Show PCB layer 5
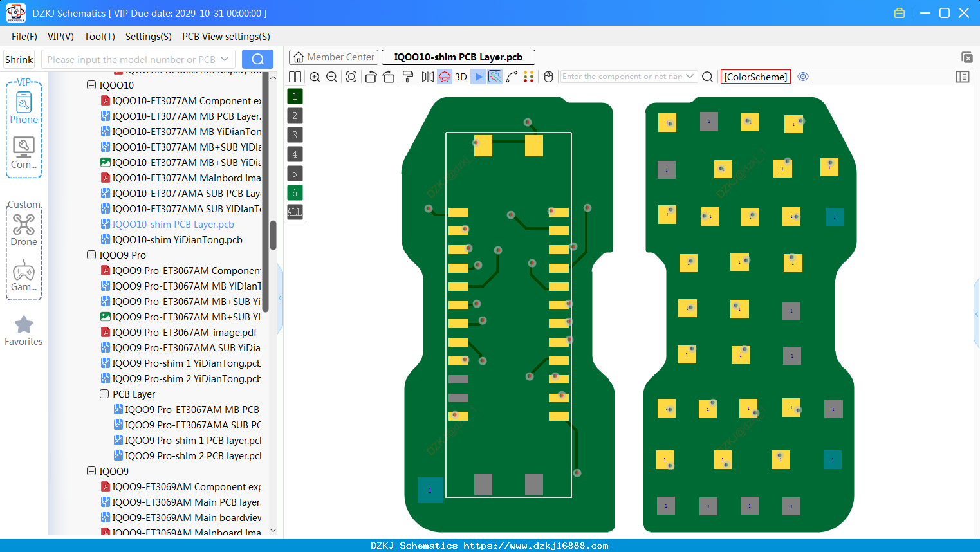The image size is (980, 552). (x=295, y=174)
